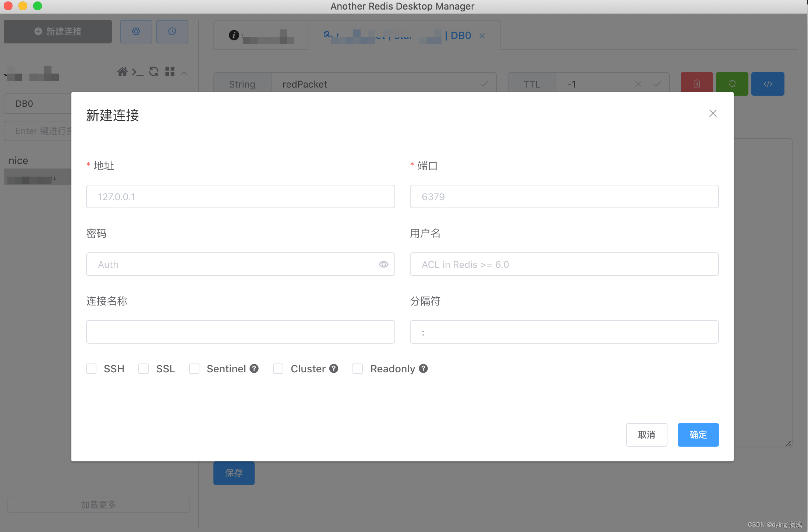Click the 取消 cancel button

[x=646, y=435]
